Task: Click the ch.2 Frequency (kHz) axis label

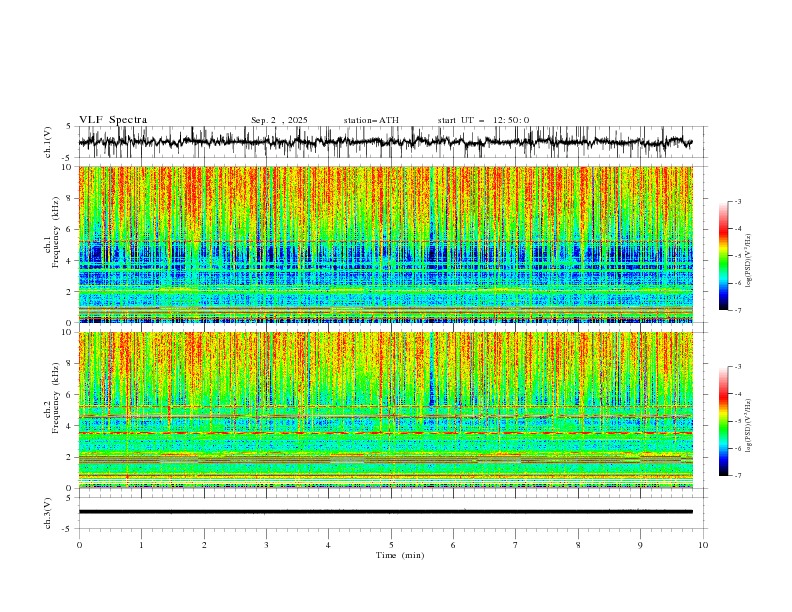Action: pyautogui.click(x=53, y=398)
